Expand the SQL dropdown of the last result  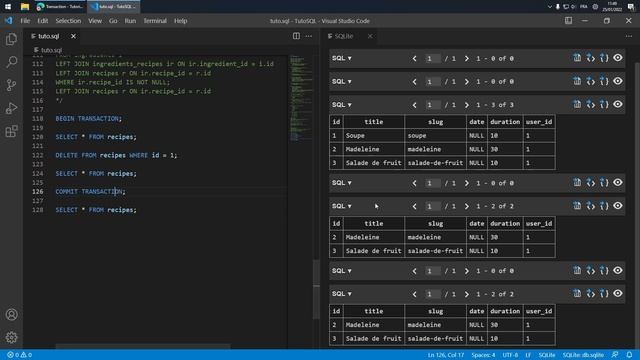342,294
